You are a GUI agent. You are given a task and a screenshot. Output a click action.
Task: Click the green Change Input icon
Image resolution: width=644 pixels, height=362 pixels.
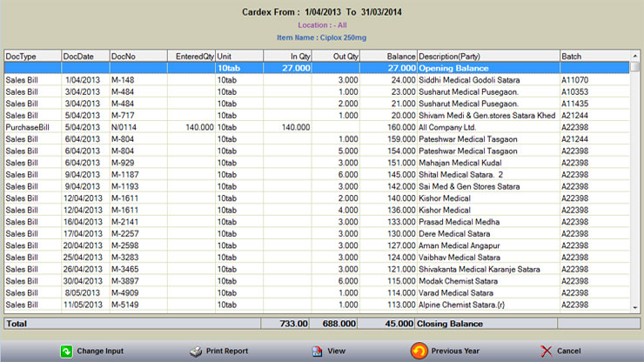click(x=66, y=351)
